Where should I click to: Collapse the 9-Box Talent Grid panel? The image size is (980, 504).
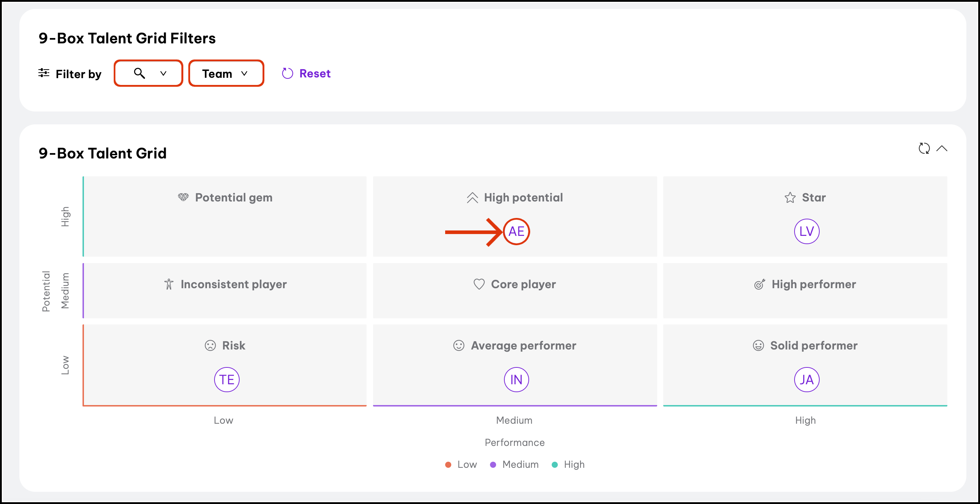942,148
